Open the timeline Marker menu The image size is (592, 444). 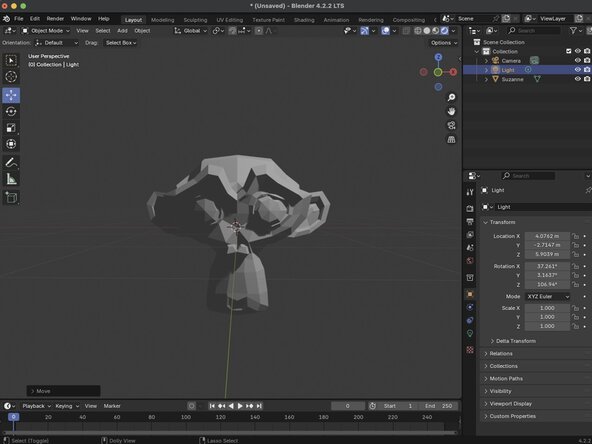pyautogui.click(x=112, y=406)
